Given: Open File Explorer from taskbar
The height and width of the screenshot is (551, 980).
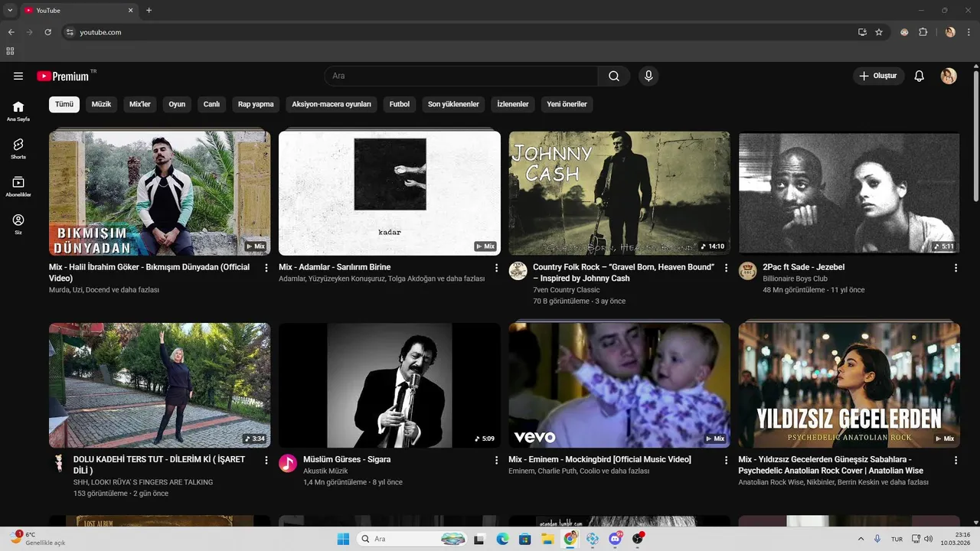Looking at the screenshot, I should pyautogui.click(x=547, y=539).
